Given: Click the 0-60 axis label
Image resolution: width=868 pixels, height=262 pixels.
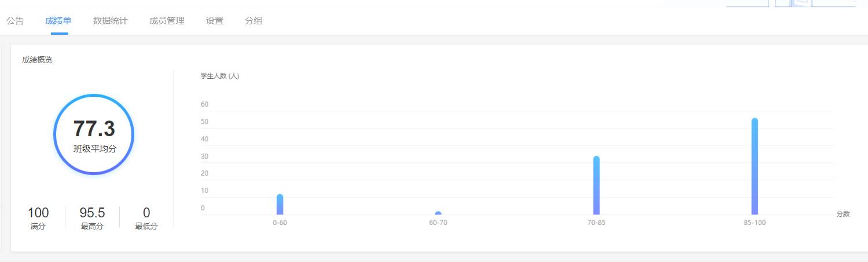Looking at the screenshot, I should pyautogui.click(x=280, y=223).
